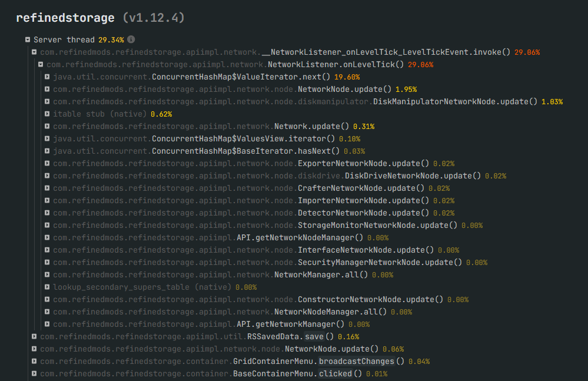Expand GridContainerMenu.broadcastChanges() row
588x381 pixels.
[x=34, y=362]
